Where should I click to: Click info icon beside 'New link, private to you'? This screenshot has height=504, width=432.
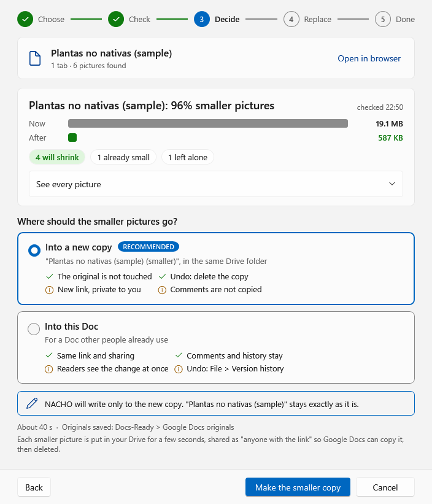click(50, 290)
